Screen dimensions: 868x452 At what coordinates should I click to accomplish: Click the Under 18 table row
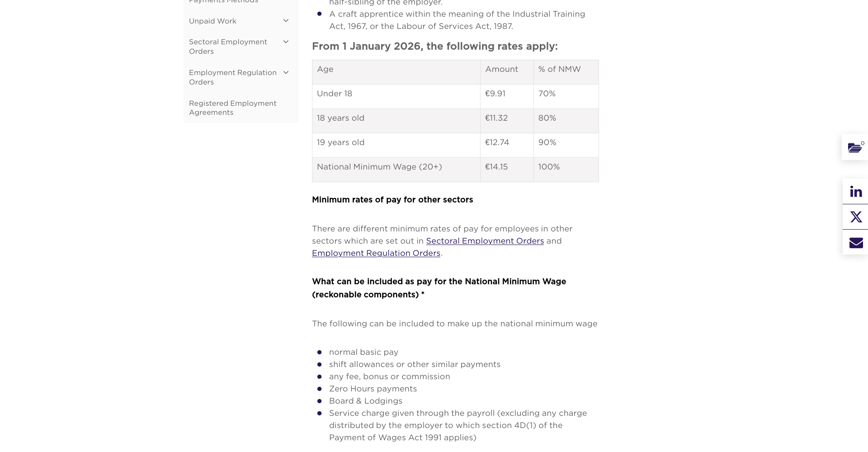coord(455,96)
